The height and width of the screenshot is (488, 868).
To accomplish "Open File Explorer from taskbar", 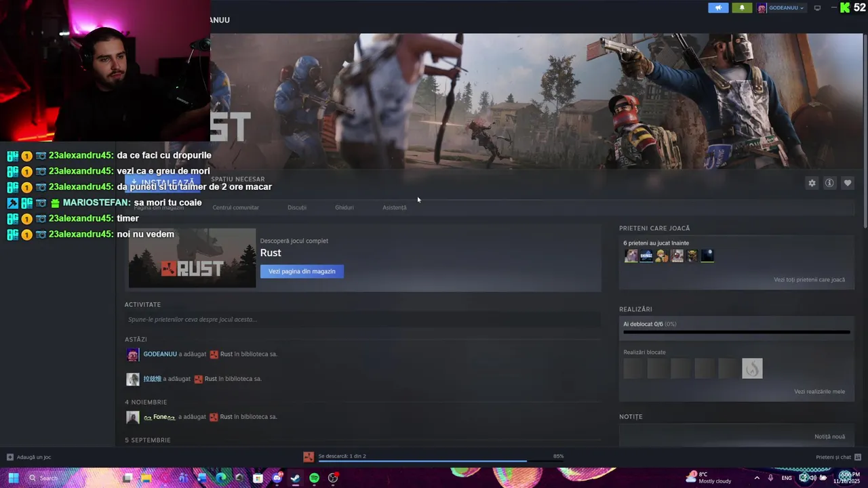I will point(146,478).
